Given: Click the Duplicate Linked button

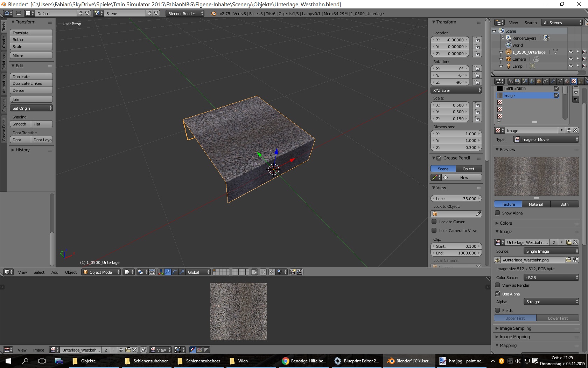Looking at the screenshot, I should click(31, 83).
